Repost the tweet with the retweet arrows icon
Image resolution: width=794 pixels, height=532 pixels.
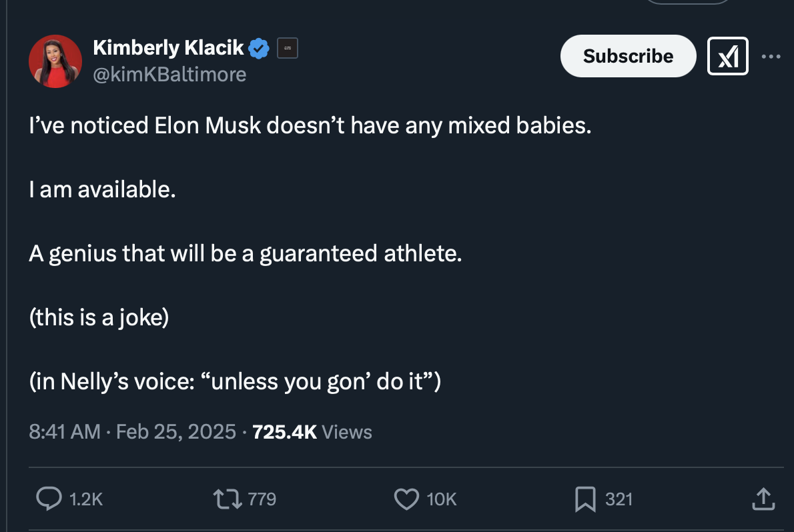pos(228,499)
